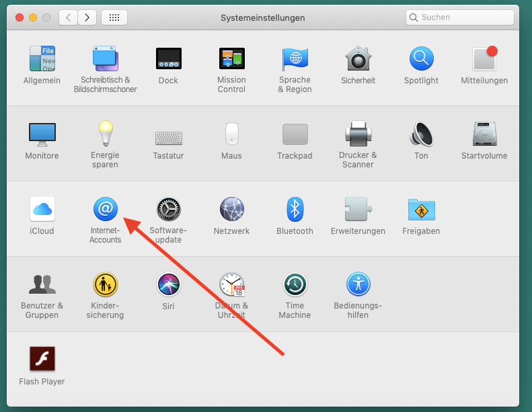Open Mitteilungen notification settings
Screen dimensions: 532x412
[x=484, y=59]
